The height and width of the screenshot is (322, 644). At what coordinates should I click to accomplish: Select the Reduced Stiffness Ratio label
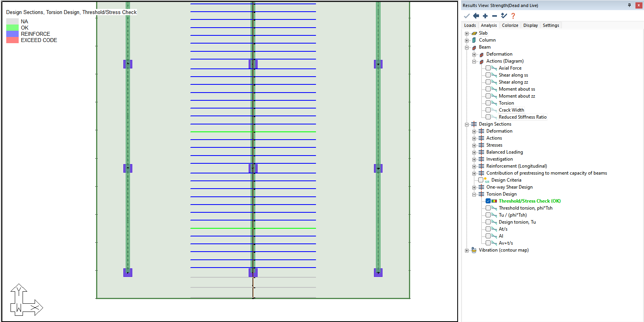523,117
